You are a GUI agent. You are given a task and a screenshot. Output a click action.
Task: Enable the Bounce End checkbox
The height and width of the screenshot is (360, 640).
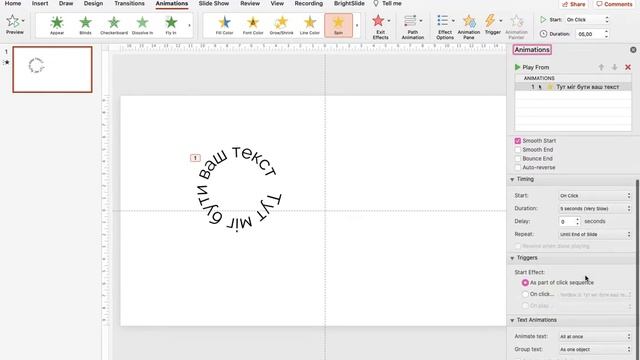tap(518, 159)
